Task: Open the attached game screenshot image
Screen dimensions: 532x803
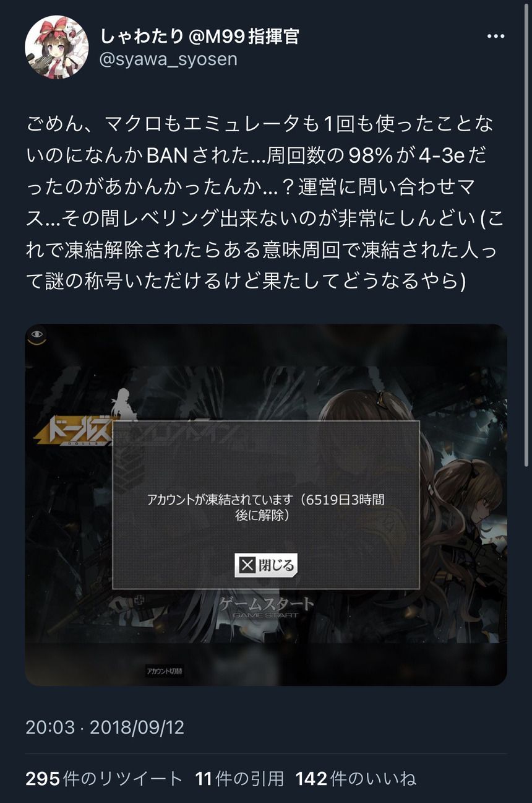Action: [266, 505]
